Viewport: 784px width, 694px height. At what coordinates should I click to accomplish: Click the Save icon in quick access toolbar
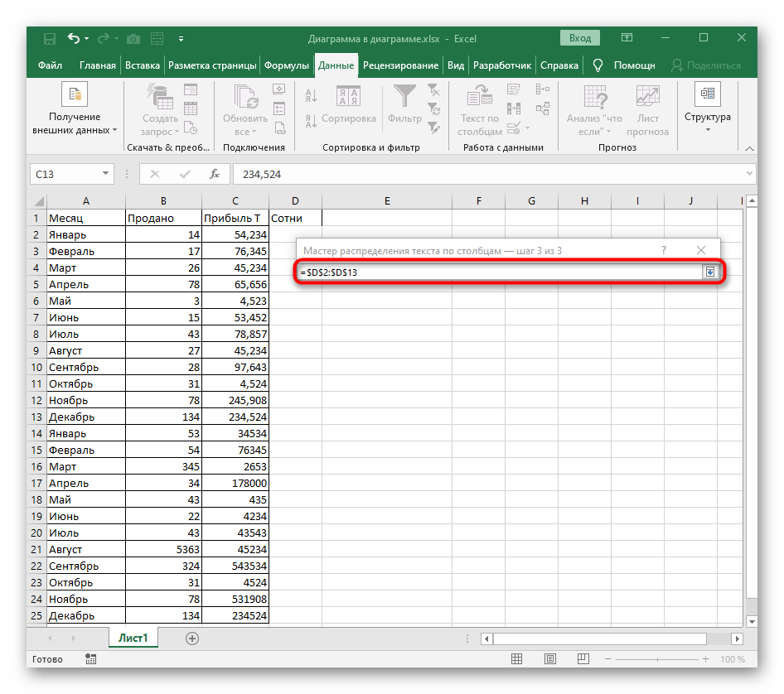point(50,38)
